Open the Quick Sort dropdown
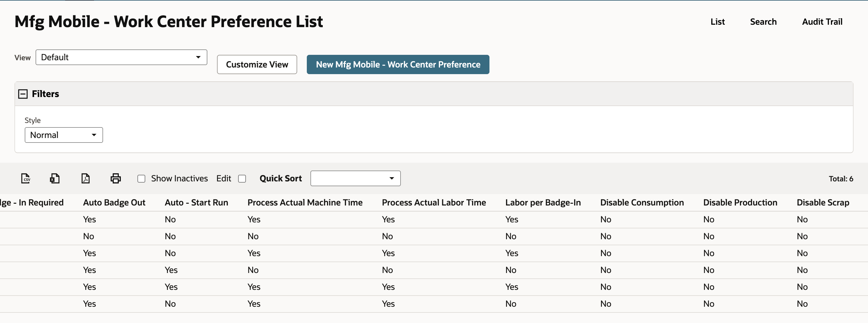Viewport: 868px width, 323px height. point(356,178)
